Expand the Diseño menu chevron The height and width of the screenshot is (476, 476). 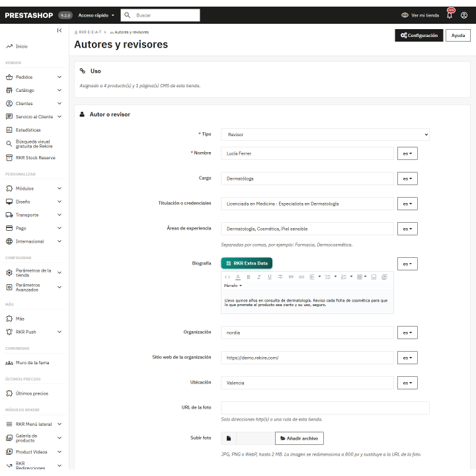click(59, 202)
